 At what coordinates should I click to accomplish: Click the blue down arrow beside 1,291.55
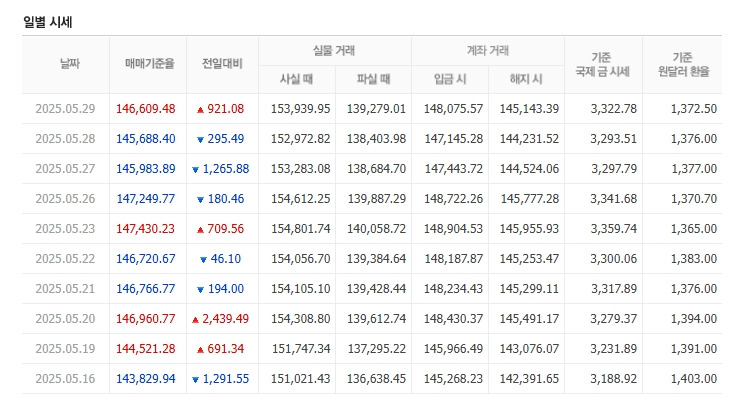point(195,380)
